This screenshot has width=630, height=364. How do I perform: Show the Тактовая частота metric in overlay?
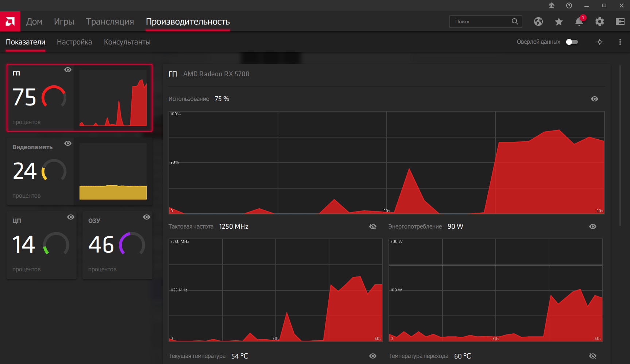(x=373, y=226)
